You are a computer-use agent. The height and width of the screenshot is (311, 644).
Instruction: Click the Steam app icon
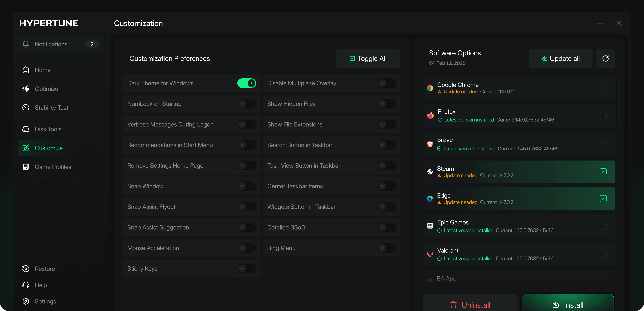pyautogui.click(x=430, y=172)
